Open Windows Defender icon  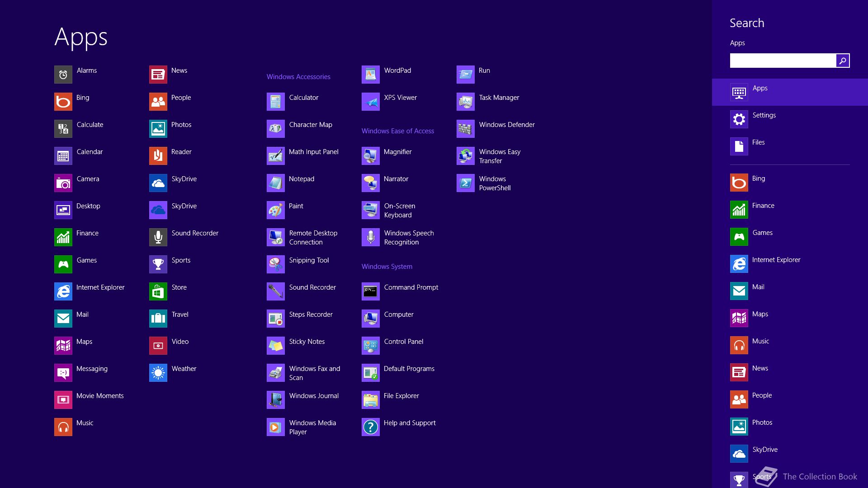click(466, 129)
